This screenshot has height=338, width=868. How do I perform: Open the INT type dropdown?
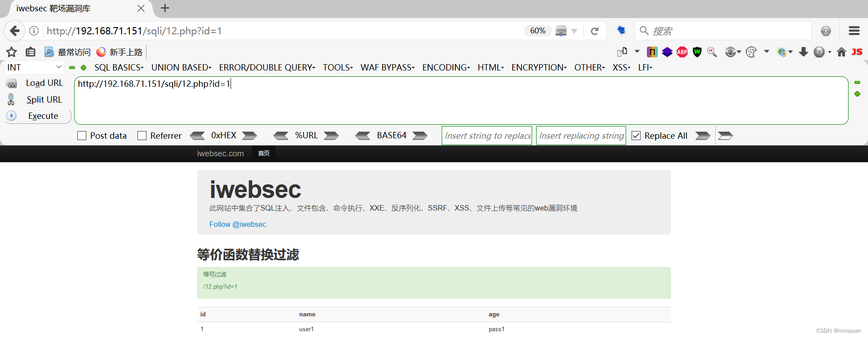34,67
